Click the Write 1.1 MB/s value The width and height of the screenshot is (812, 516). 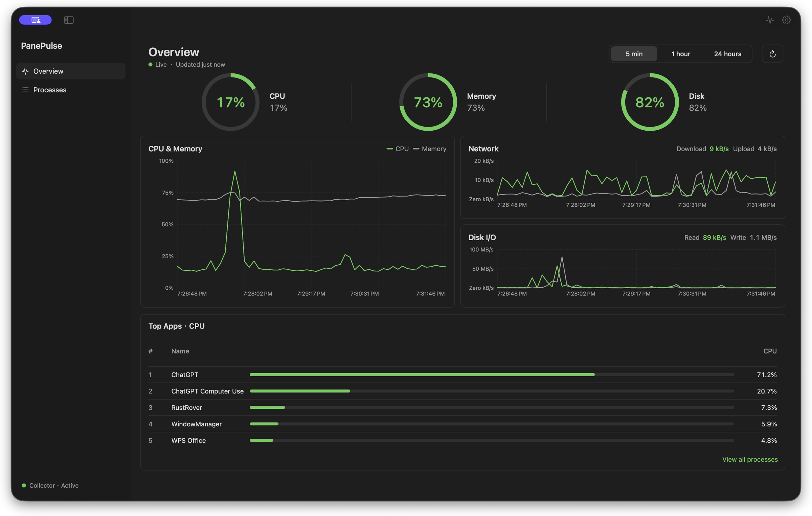(763, 238)
